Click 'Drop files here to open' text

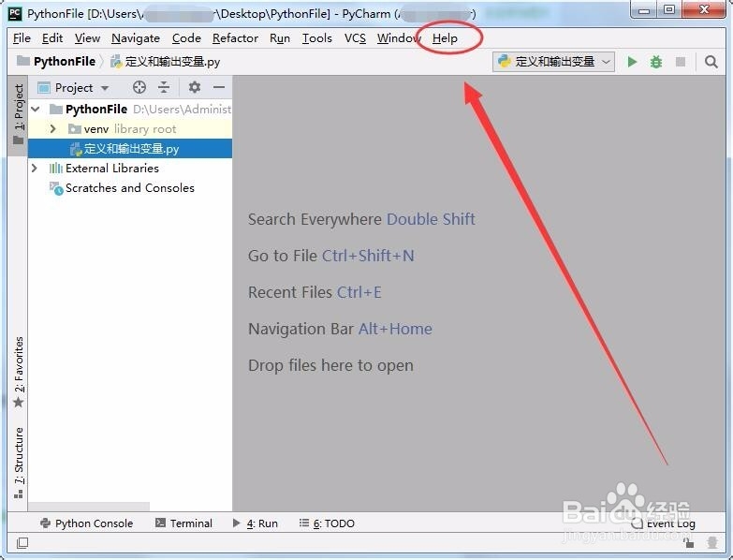coord(330,365)
